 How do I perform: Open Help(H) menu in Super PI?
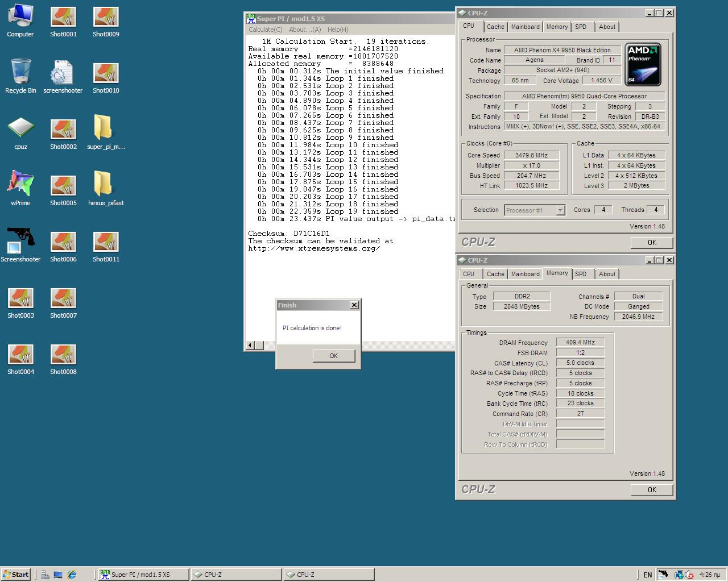pyautogui.click(x=338, y=30)
